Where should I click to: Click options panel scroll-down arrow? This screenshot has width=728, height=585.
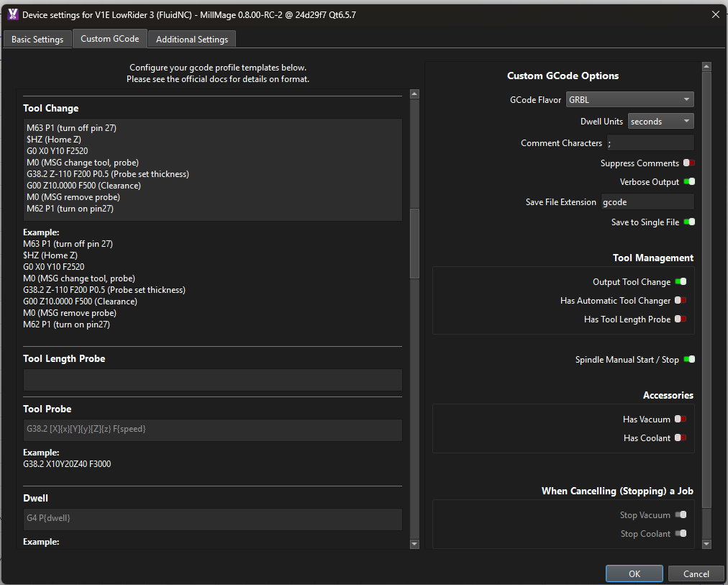tap(706, 544)
